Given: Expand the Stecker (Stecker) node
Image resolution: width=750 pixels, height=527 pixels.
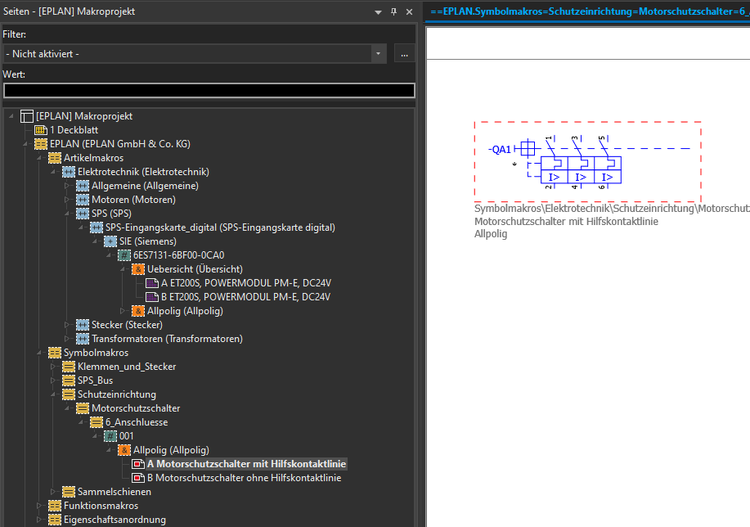Looking at the screenshot, I should 69,325.
